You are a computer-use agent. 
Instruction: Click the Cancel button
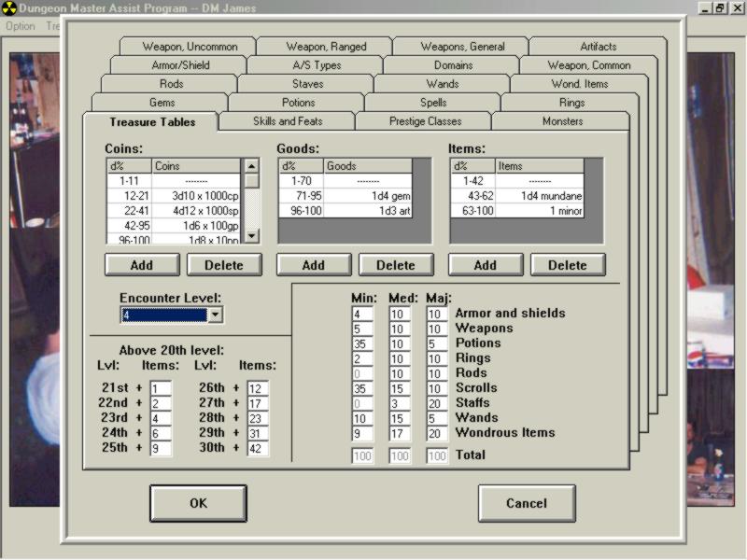pyautogui.click(x=527, y=503)
